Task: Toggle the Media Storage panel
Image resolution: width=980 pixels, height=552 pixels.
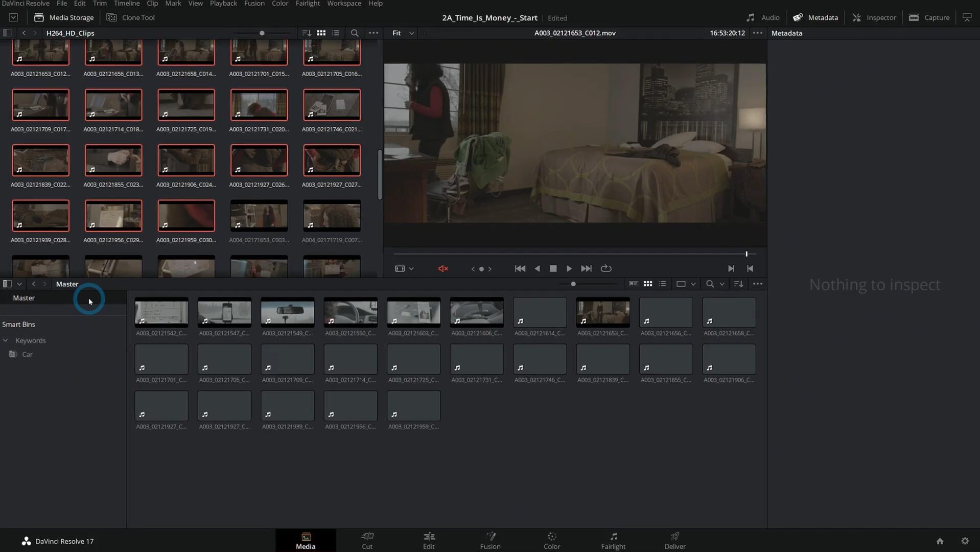Action: [64, 17]
